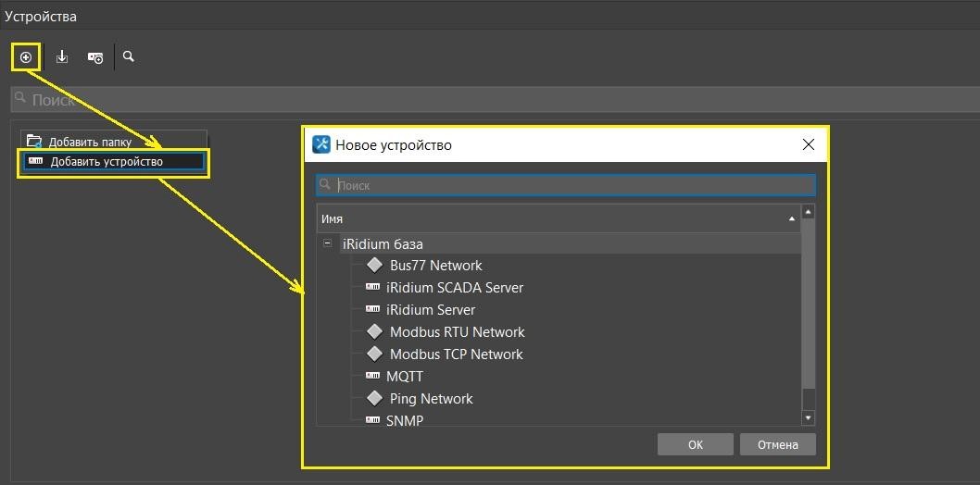
Task: Click the import download arrow icon
Action: pyautogui.click(x=62, y=57)
